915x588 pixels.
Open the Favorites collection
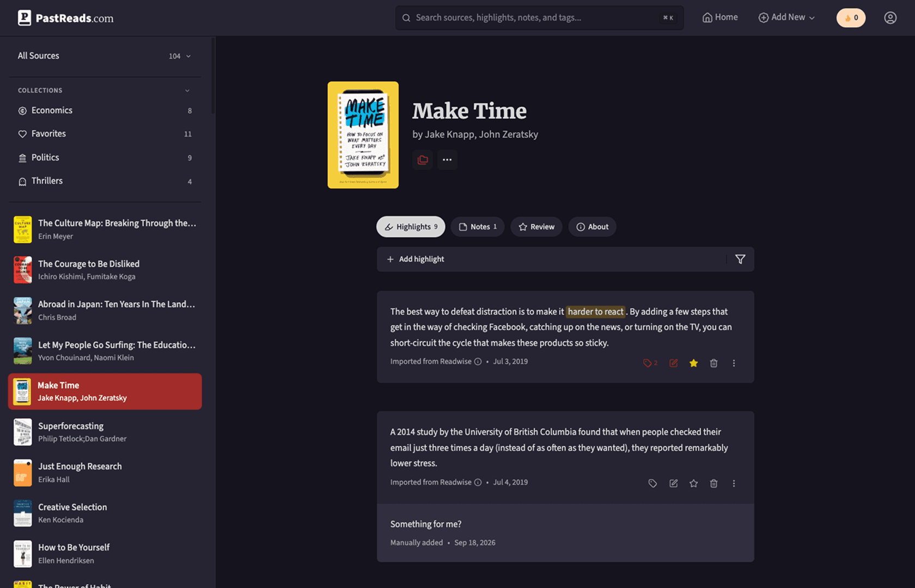coord(105,134)
